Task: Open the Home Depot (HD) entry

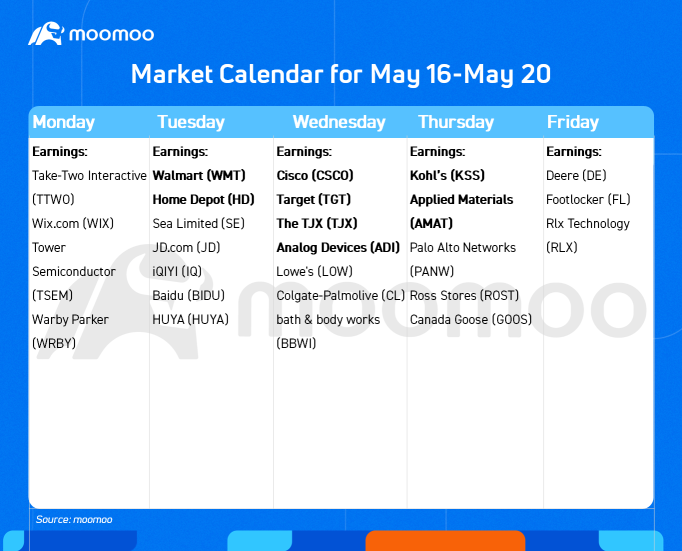Action: [x=204, y=200]
